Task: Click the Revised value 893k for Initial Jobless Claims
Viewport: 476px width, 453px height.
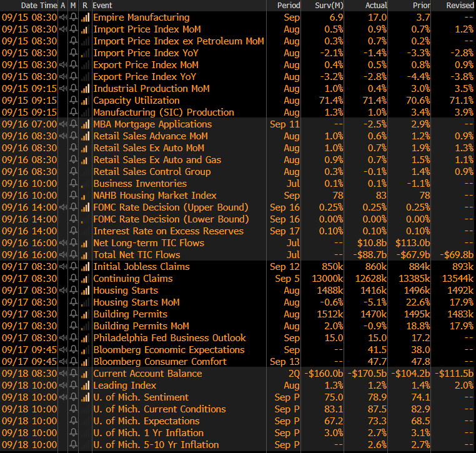Action: coord(462,267)
